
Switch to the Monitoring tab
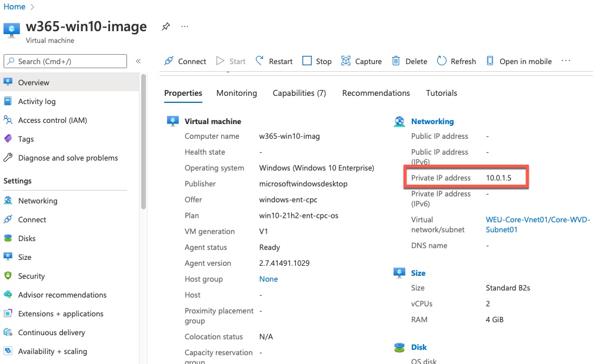pyautogui.click(x=236, y=93)
